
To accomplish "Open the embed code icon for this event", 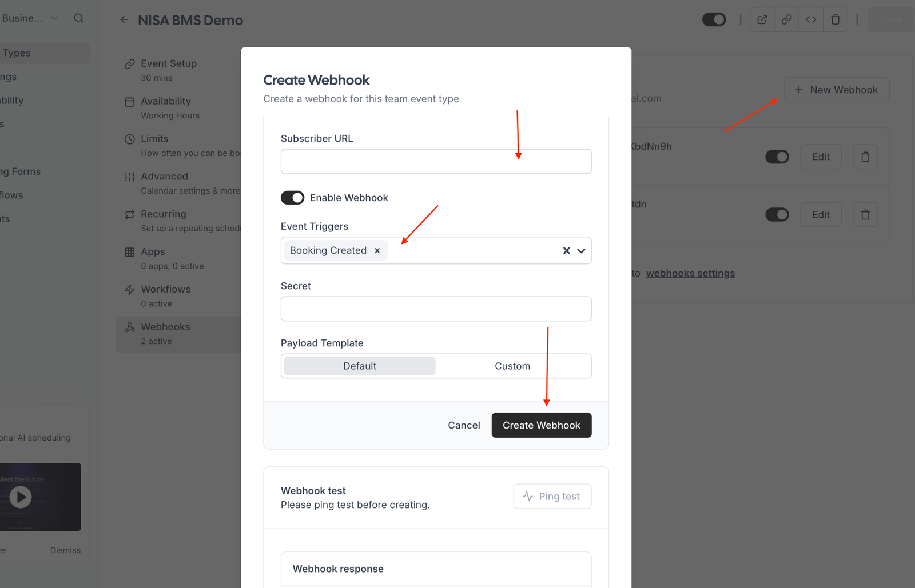I will pyautogui.click(x=811, y=19).
